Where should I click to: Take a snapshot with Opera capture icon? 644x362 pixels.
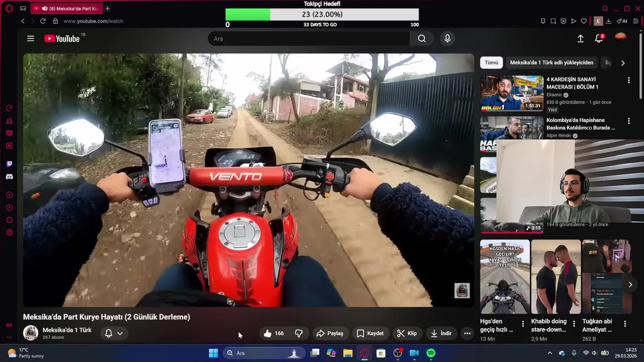pyautogui.click(x=553, y=21)
